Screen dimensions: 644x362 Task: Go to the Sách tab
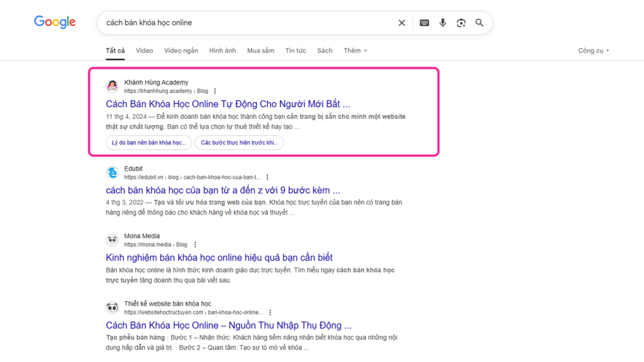(x=325, y=50)
